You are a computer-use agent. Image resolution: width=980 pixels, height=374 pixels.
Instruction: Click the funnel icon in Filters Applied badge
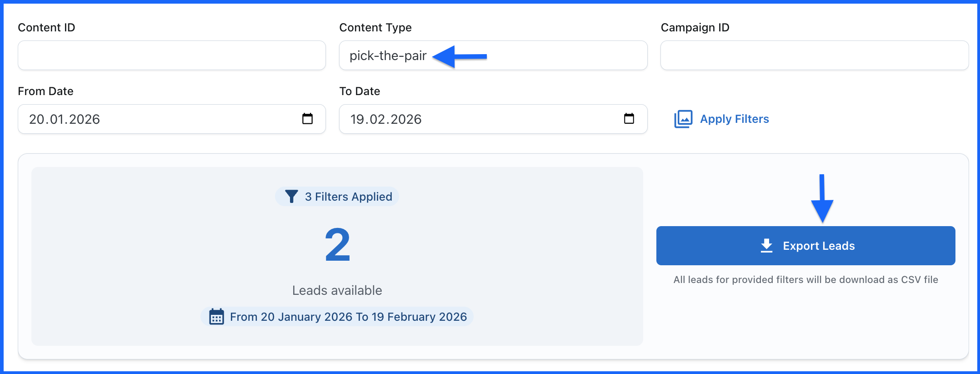(x=291, y=197)
